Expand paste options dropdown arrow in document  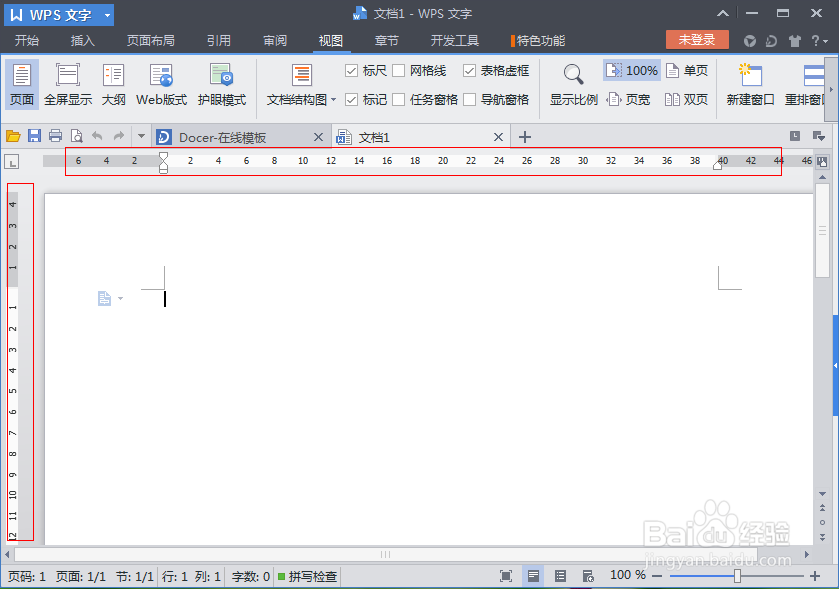(x=120, y=299)
